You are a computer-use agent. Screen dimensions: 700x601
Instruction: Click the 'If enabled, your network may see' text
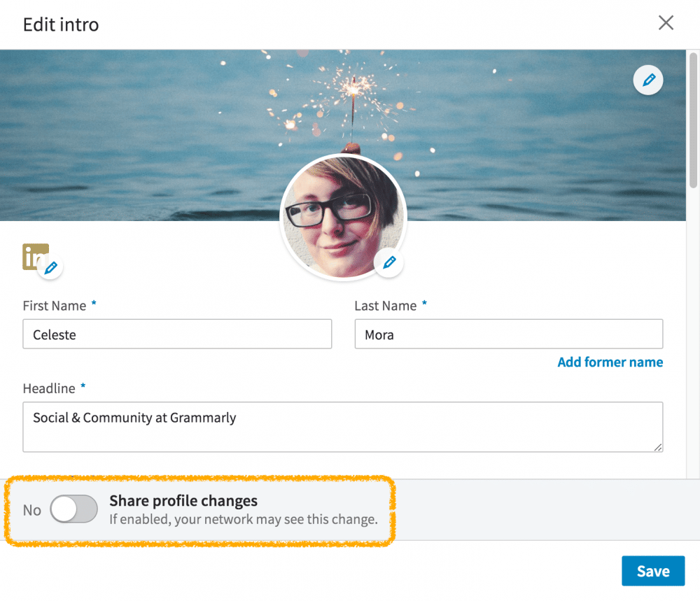pyautogui.click(x=243, y=519)
